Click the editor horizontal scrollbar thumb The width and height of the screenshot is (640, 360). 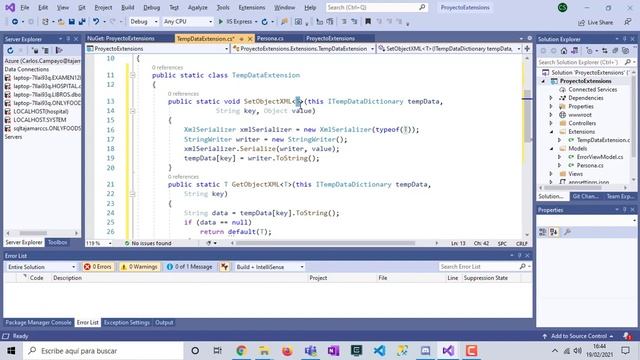tap(325, 243)
